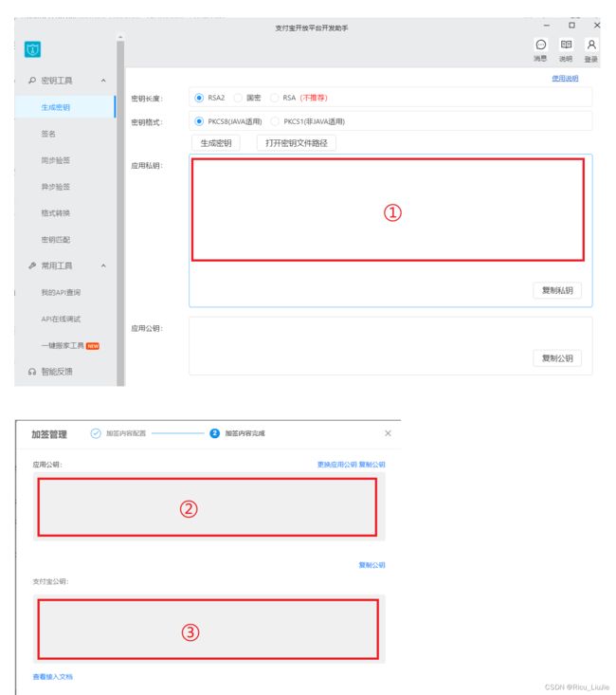Click the 打开密钥文件路径 button
The height and width of the screenshot is (695, 616).
297,143
